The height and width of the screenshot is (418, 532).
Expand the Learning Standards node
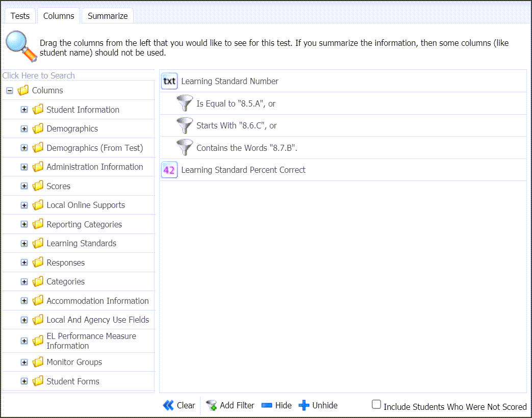tap(24, 244)
